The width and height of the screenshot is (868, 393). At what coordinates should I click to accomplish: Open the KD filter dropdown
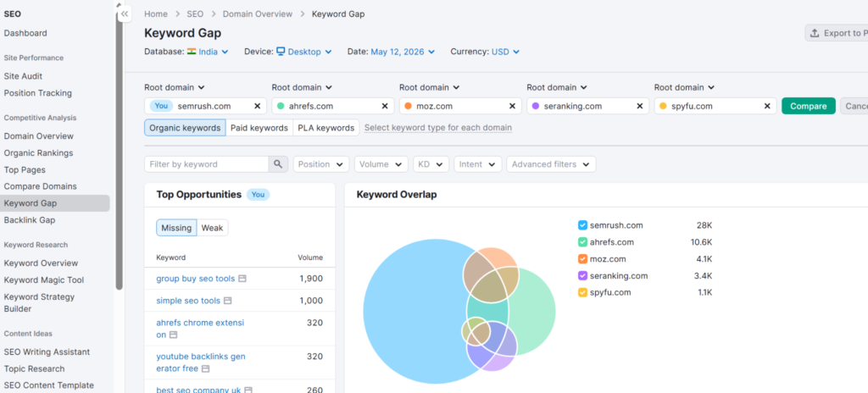431,163
